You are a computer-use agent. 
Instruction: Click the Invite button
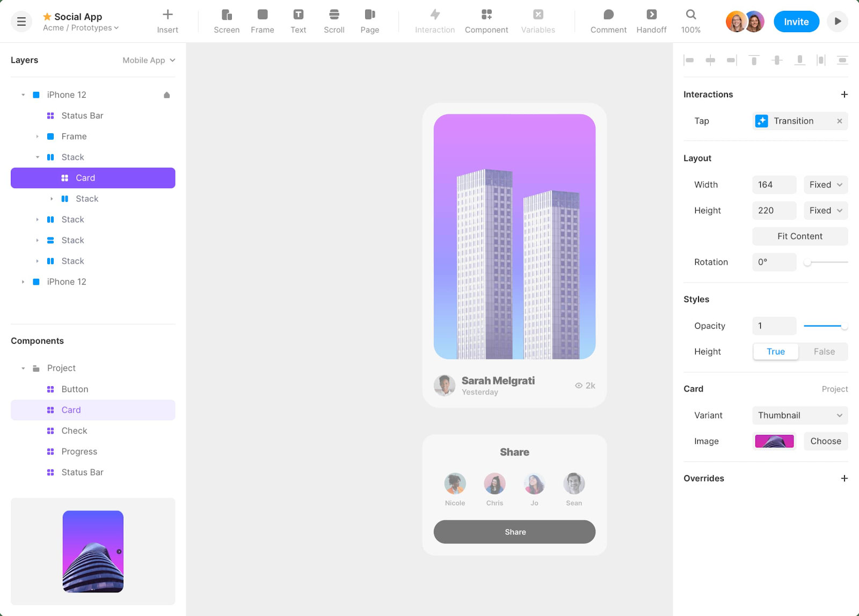pyautogui.click(x=796, y=21)
